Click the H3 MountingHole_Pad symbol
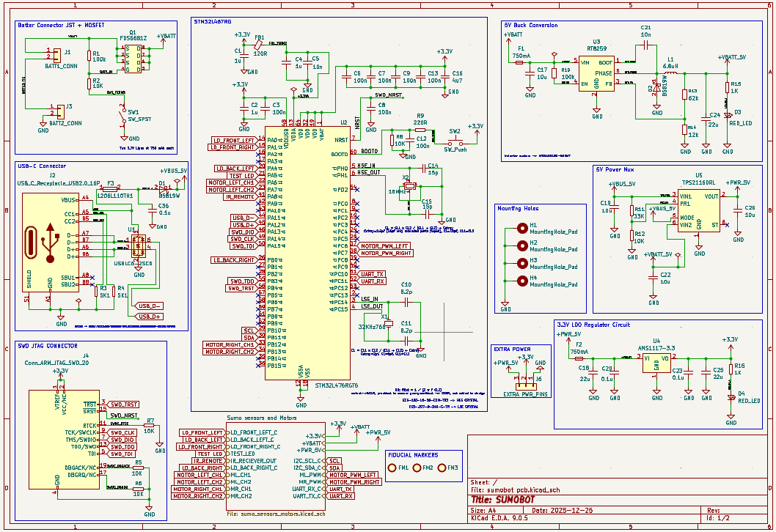This screenshot has width=776, height=532. (x=522, y=263)
